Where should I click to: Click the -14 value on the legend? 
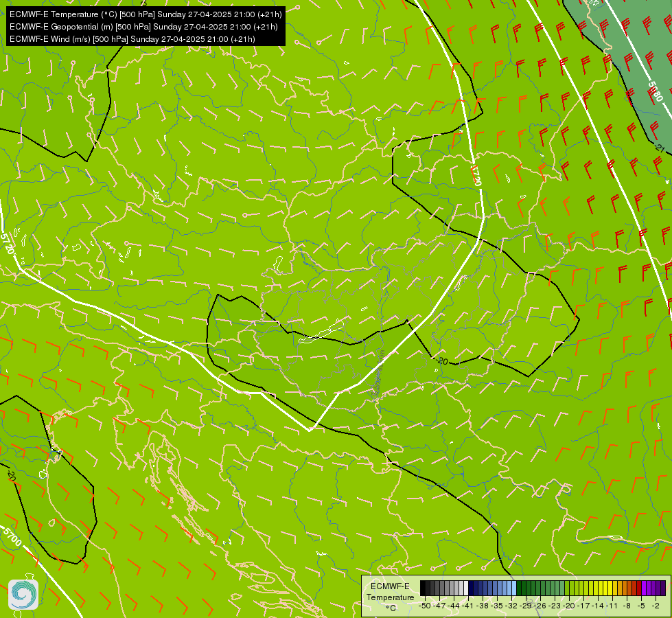pyautogui.click(x=599, y=606)
